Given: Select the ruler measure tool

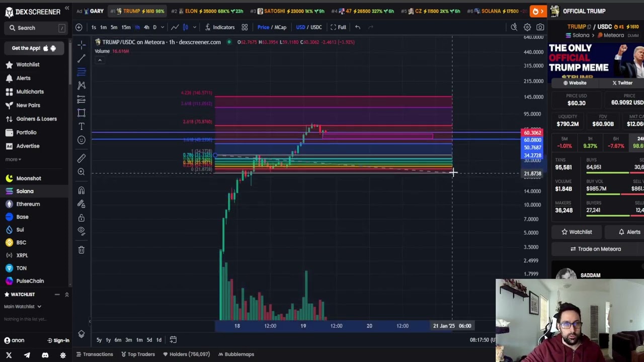Looking at the screenshot, I should coord(81,158).
